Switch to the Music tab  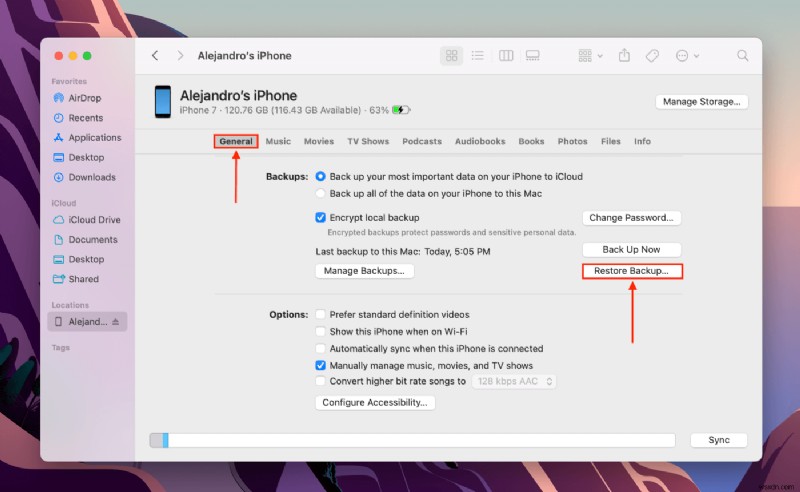pos(278,141)
